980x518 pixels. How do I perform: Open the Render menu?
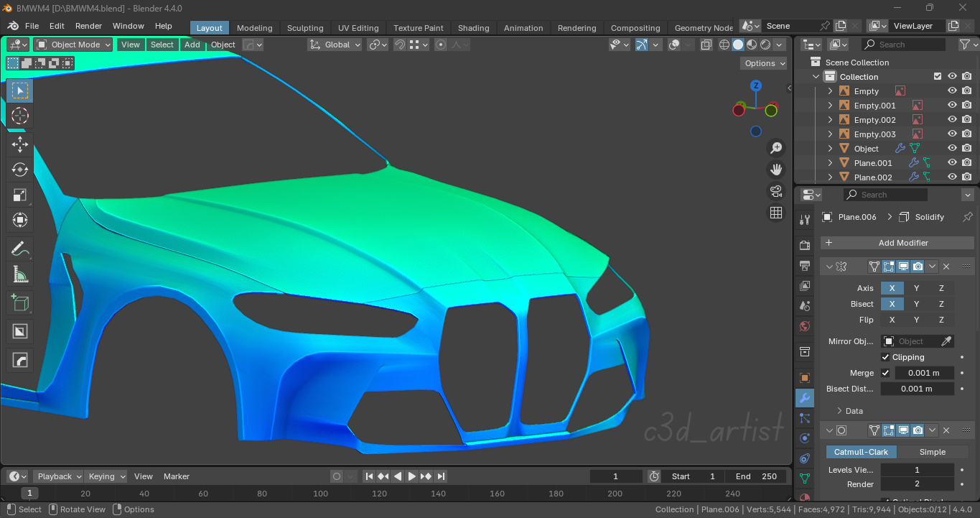click(x=88, y=26)
